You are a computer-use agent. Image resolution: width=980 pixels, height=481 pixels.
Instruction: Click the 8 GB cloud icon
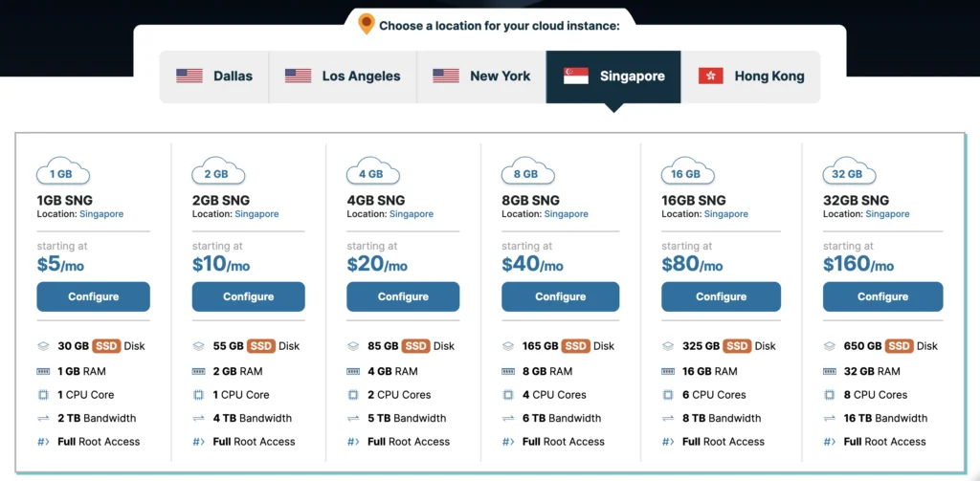[528, 170]
